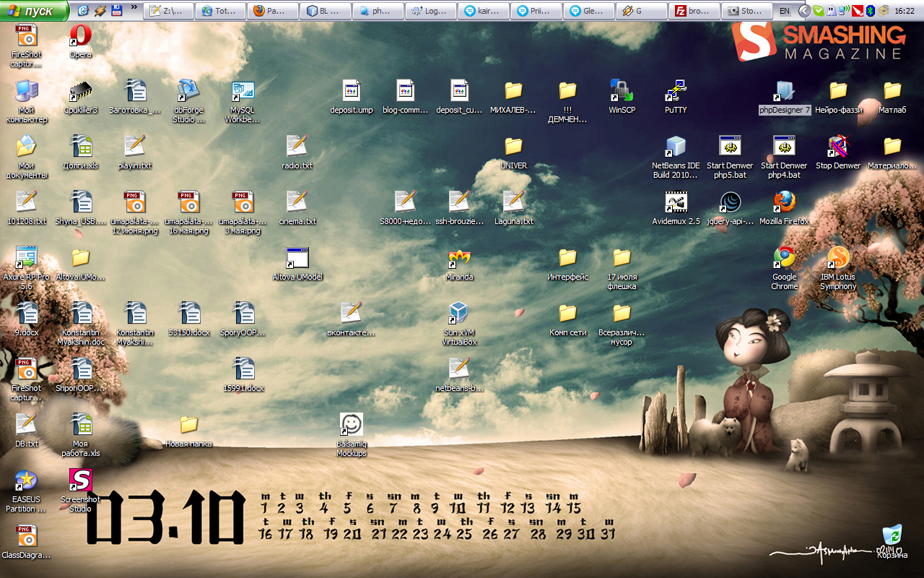Select the Screenshot Studio desktop icon
Screen dimensions: 924x578
[x=80, y=480]
